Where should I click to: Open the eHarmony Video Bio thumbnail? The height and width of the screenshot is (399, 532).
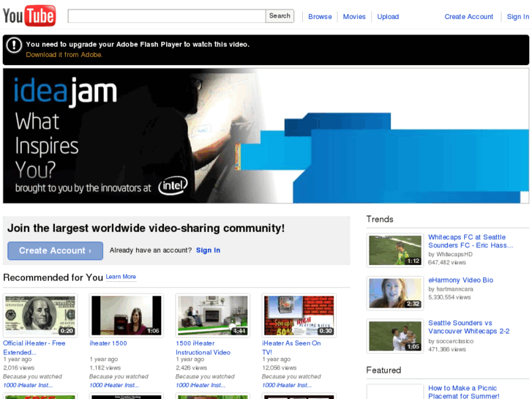(x=395, y=293)
